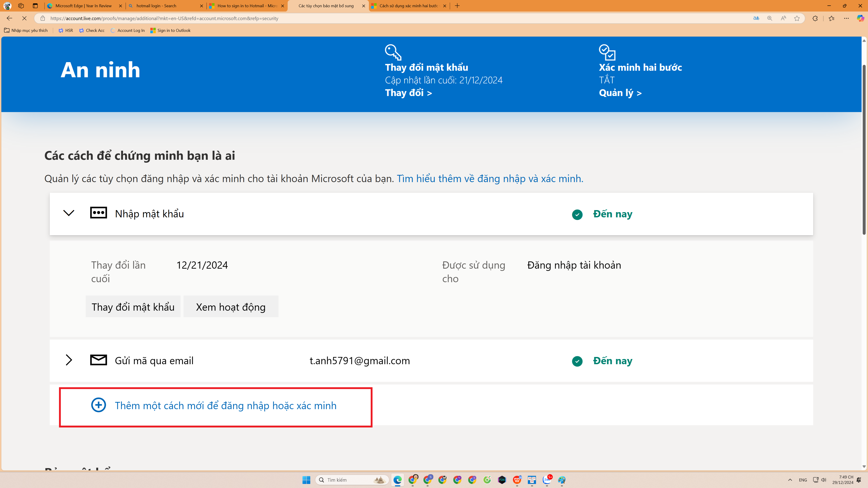Click the Đến nay status next to Nhập mật khẩu
Image resolution: width=868 pixels, height=488 pixels.
pyautogui.click(x=613, y=214)
